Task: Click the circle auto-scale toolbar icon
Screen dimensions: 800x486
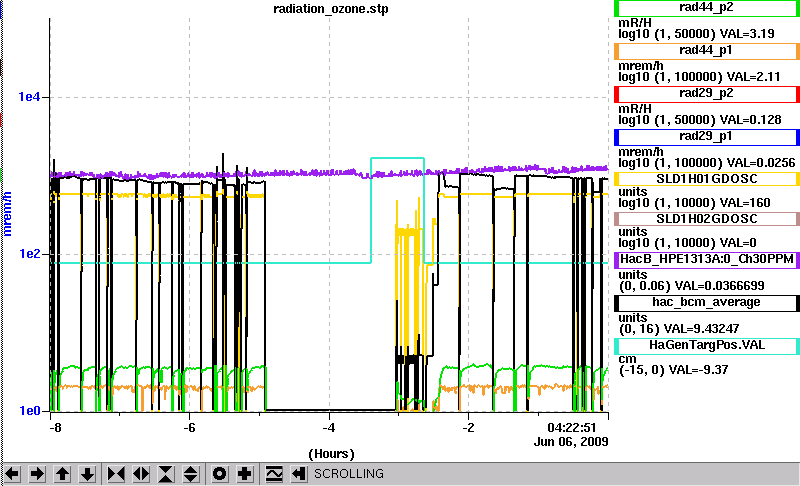Action: pyautogui.click(x=219, y=474)
